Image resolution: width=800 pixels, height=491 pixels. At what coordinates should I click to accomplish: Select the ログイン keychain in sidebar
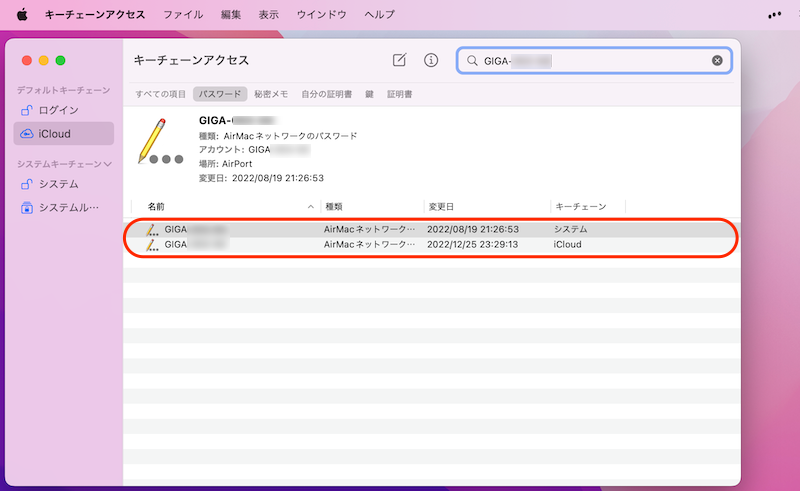point(58,110)
